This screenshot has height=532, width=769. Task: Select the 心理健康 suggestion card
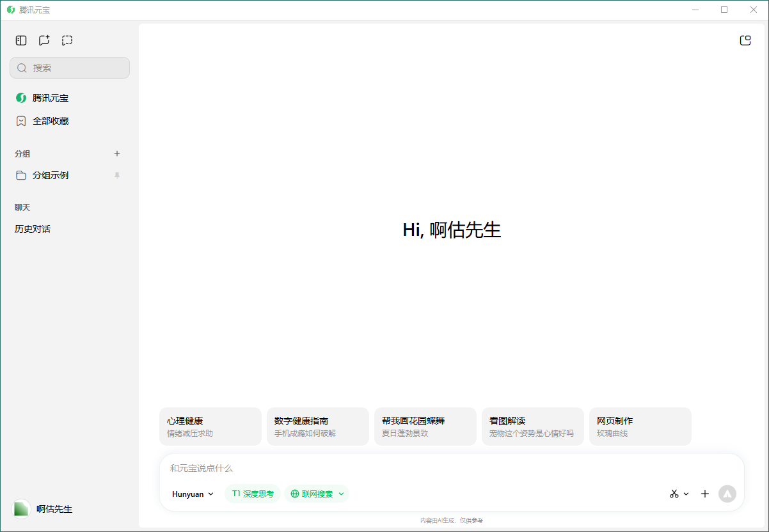210,426
